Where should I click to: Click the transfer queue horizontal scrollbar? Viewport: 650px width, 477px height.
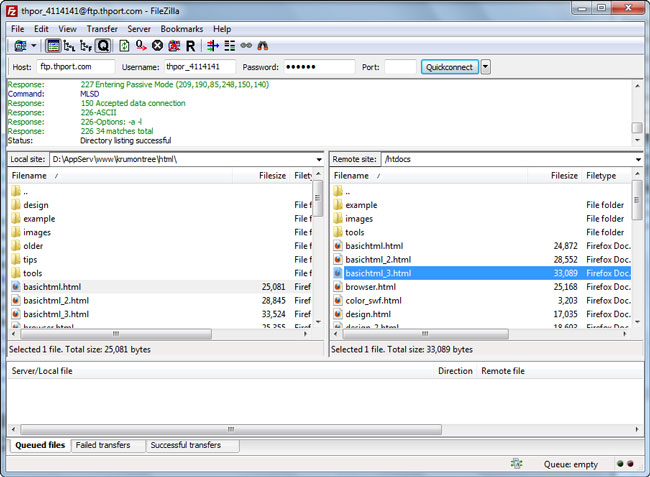coord(231,429)
